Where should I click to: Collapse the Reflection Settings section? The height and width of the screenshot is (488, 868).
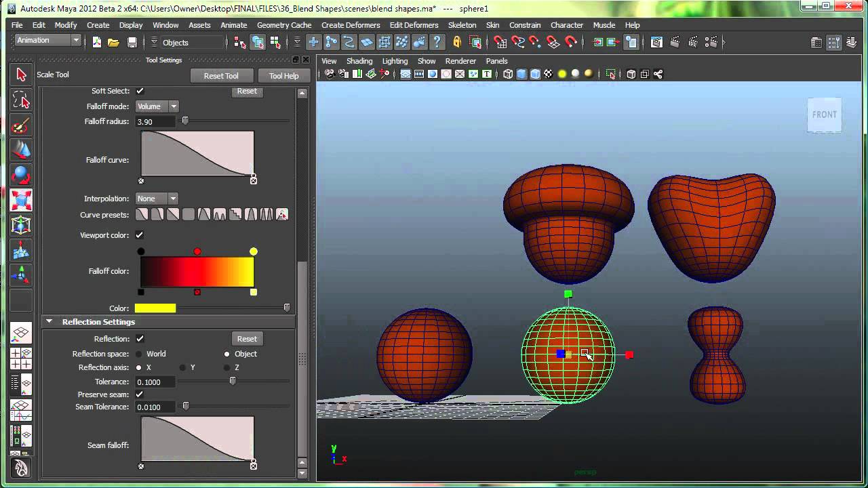point(49,322)
